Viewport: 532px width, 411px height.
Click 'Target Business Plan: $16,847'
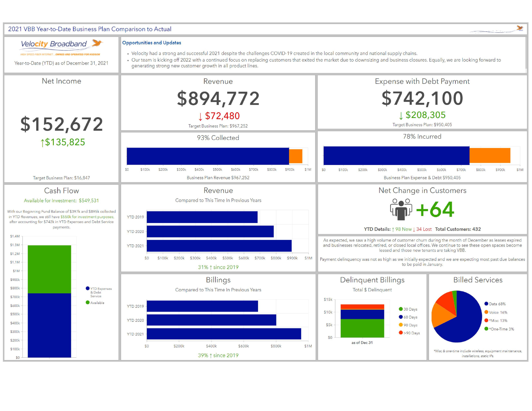(61, 178)
